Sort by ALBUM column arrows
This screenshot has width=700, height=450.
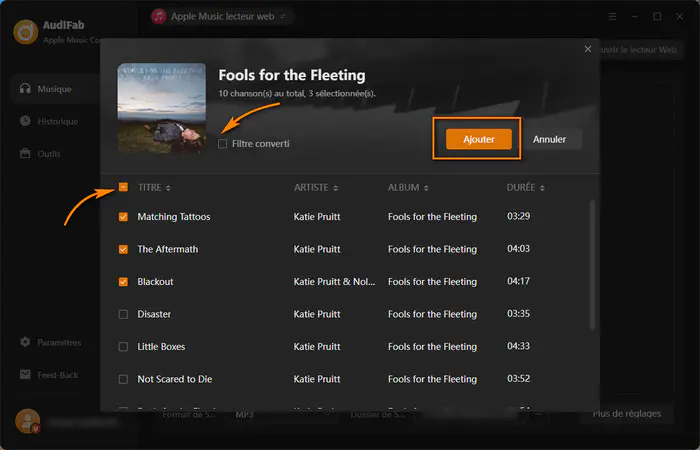pyautogui.click(x=426, y=188)
